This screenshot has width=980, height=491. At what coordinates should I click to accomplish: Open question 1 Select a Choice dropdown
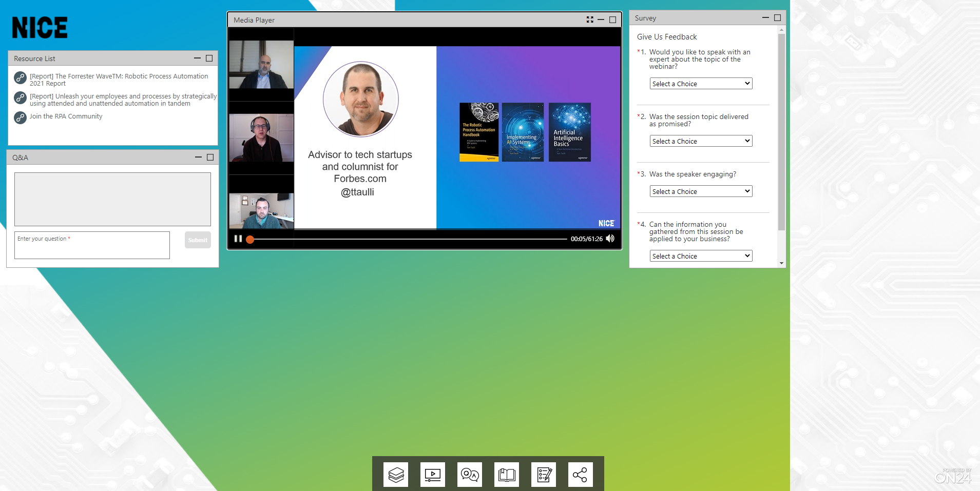[x=701, y=84]
